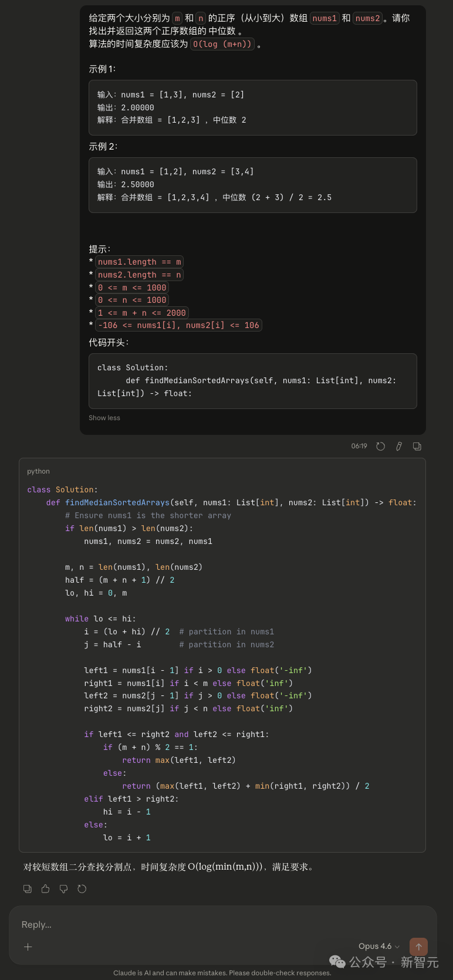Collapse the prompt with Show less
Image resolution: width=453 pixels, height=980 pixels.
click(104, 418)
